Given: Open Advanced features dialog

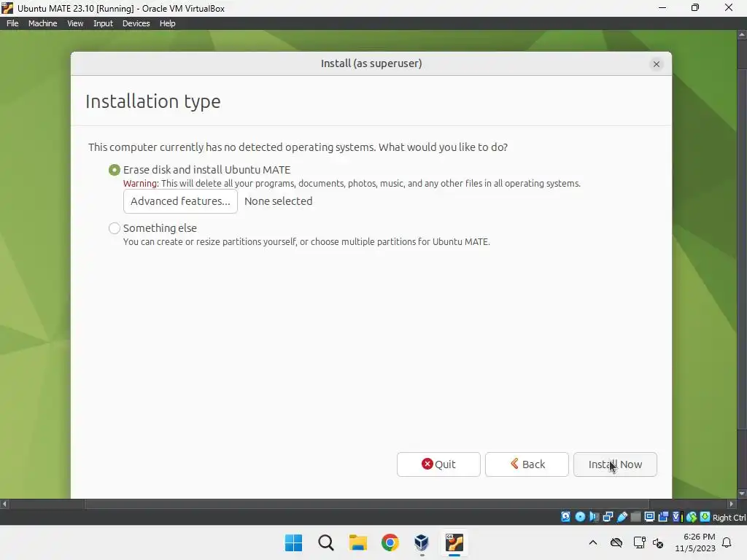Looking at the screenshot, I should [180, 201].
